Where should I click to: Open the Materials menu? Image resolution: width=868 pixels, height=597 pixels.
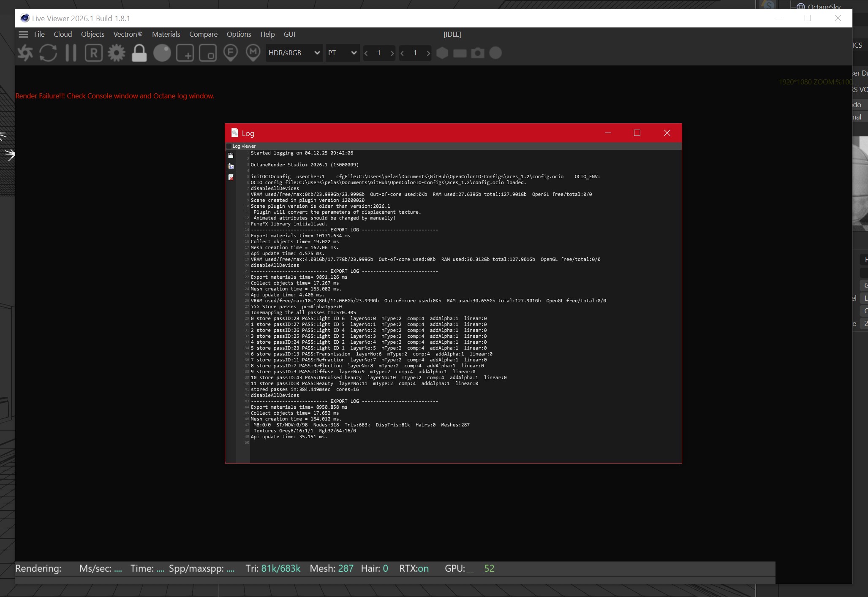pos(166,34)
